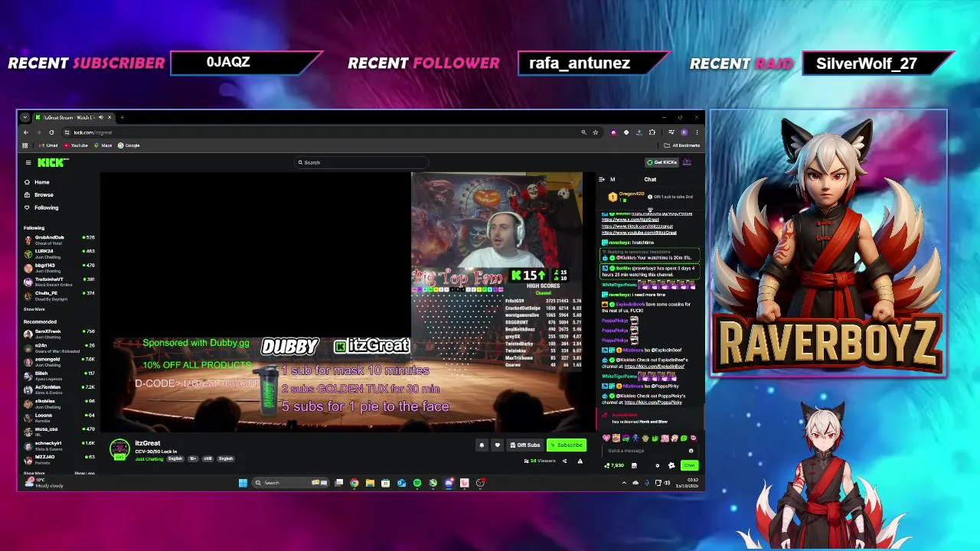Click the kick.com/ExplodinBeef chat link
This screenshot has height=551, width=980.
[655, 367]
